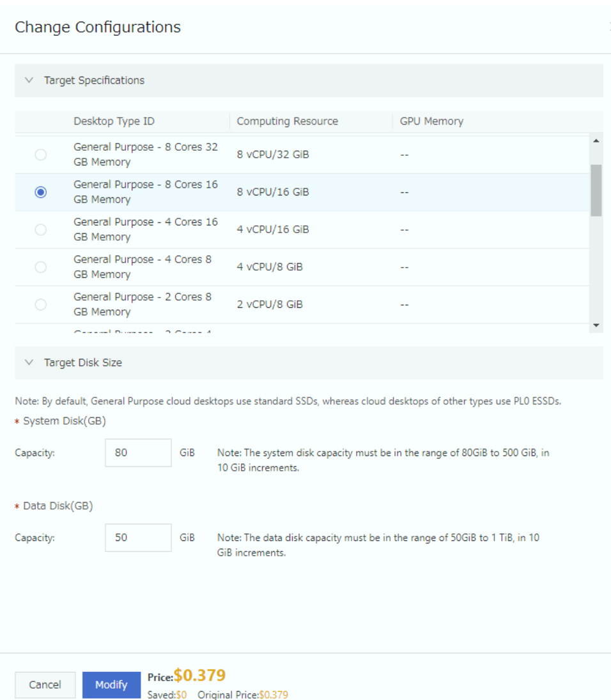Screen dimensions: 611x700
Task: Click the specifications table scrollbar thumb
Action: tap(596, 190)
